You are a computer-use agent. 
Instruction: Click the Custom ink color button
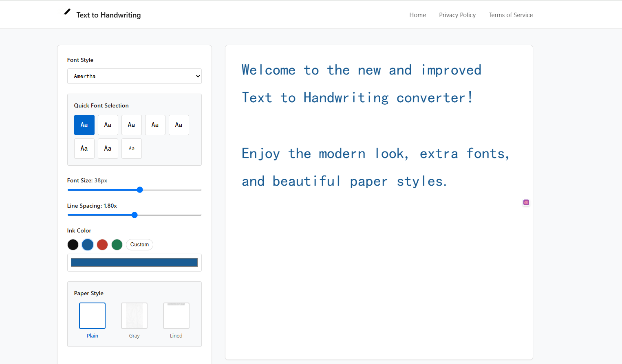(x=139, y=245)
